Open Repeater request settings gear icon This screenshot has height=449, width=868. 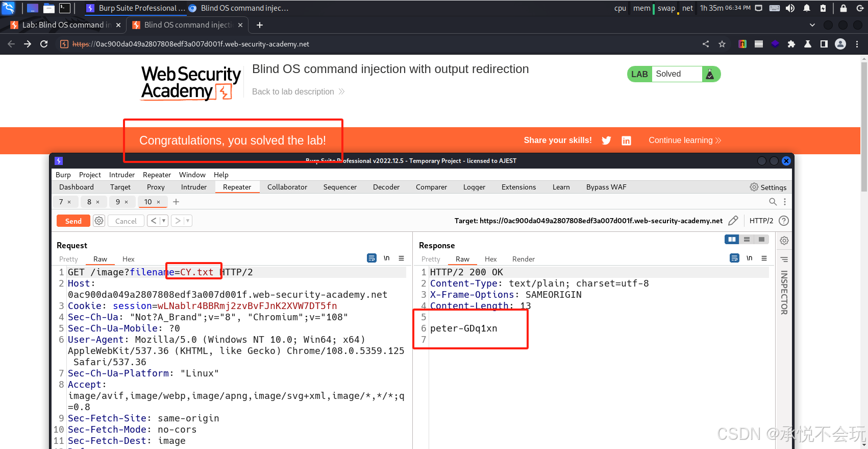(99, 221)
